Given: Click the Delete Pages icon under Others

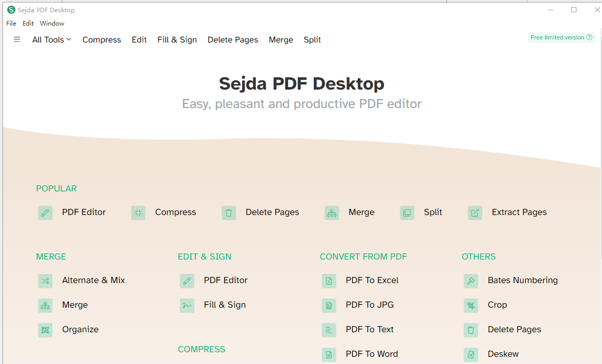Looking at the screenshot, I should 471,330.
